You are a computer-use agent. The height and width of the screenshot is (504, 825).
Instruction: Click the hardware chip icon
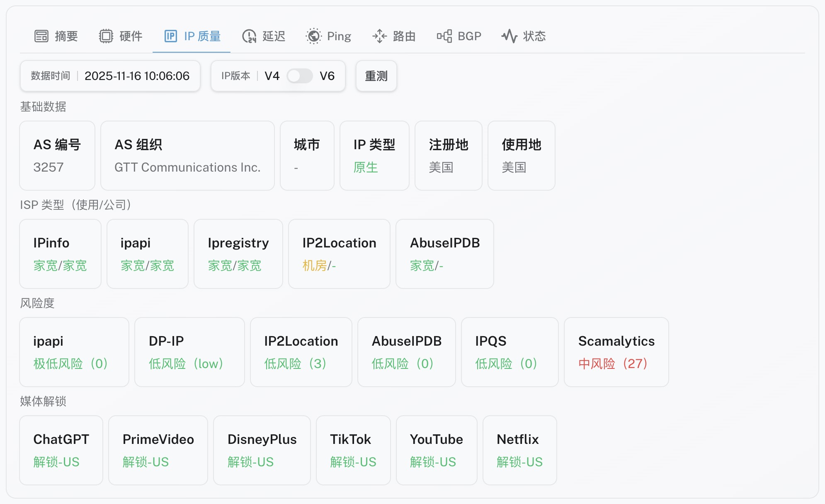106,36
